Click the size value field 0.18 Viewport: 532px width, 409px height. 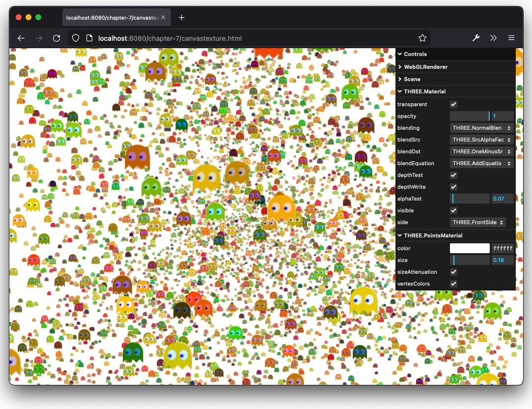tap(503, 260)
